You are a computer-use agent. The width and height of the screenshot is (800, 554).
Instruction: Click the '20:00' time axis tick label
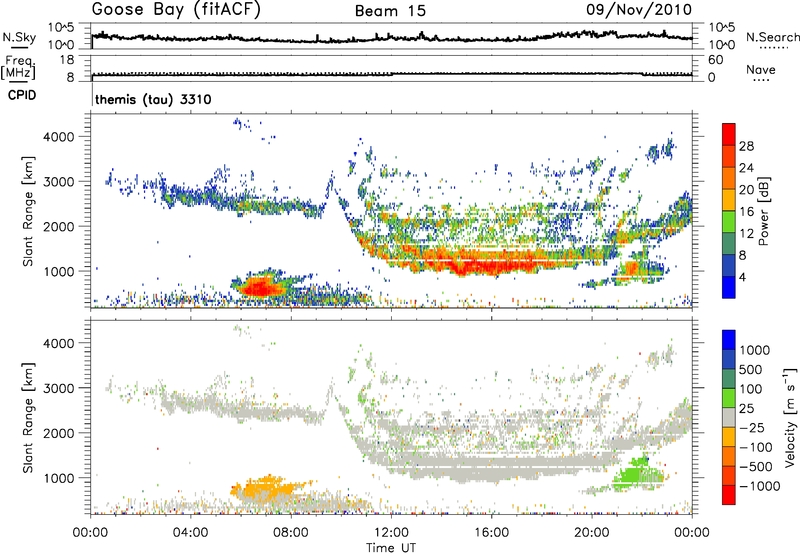coord(592,532)
